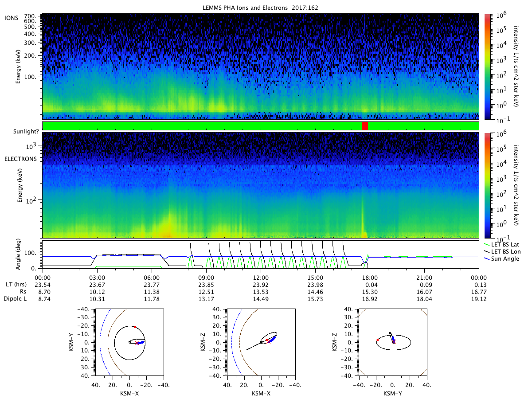This screenshot has width=532, height=399.
Task: Click the red segment in the Sunlight bar
Action: coord(365,126)
